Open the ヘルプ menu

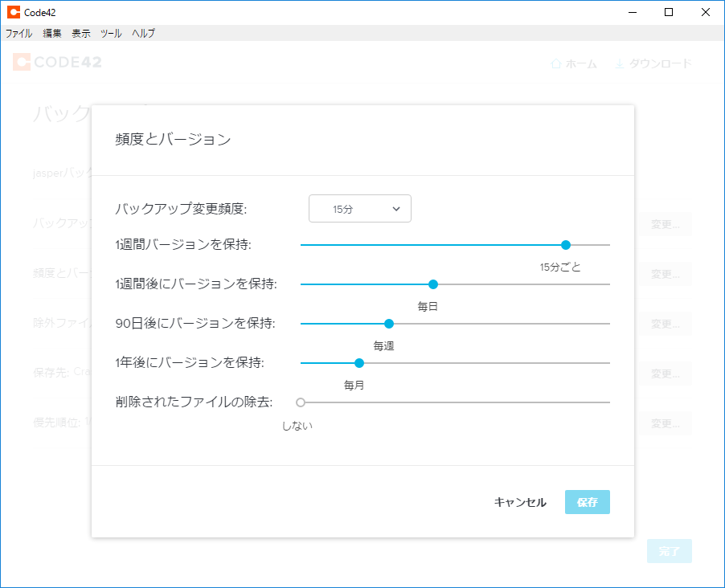[x=143, y=34]
